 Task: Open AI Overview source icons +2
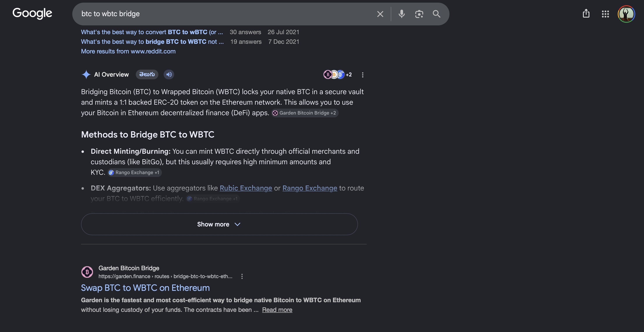point(338,74)
